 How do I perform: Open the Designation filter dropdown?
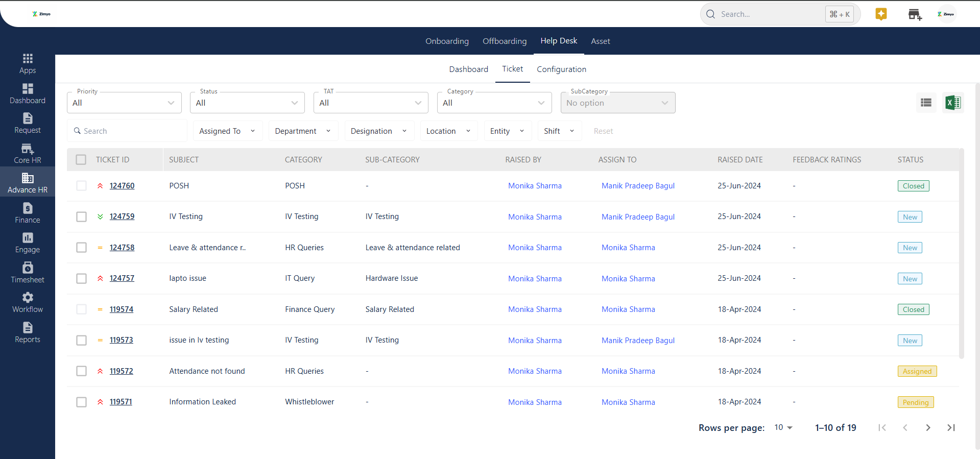379,131
